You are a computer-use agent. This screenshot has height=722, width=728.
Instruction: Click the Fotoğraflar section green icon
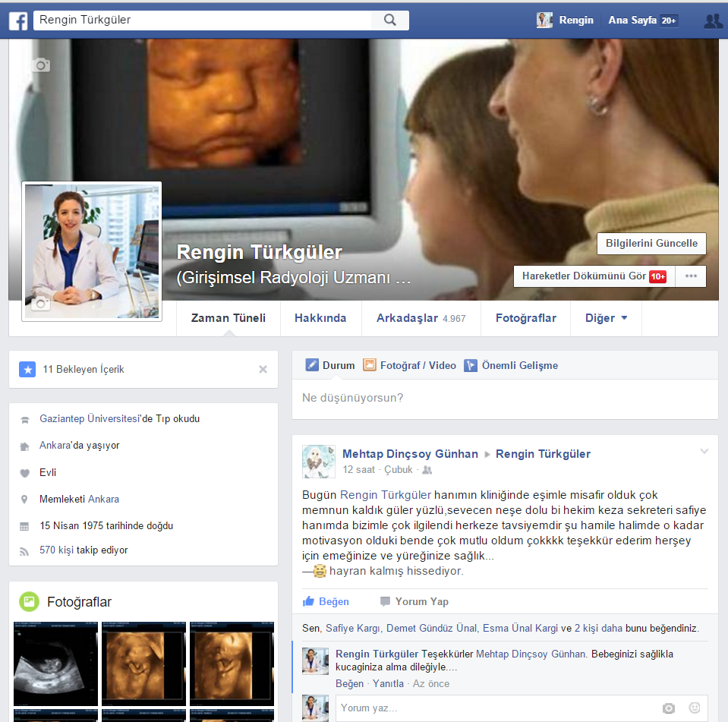(x=29, y=602)
